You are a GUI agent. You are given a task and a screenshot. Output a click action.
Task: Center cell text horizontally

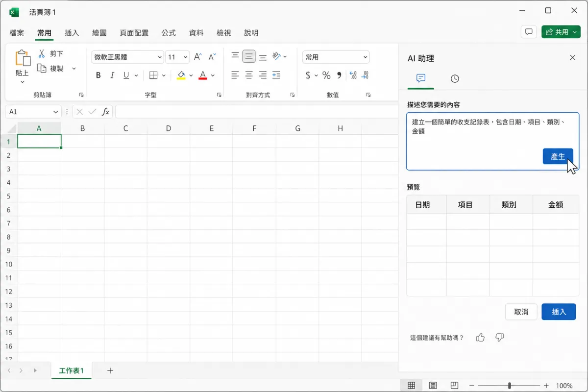[x=249, y=75]
